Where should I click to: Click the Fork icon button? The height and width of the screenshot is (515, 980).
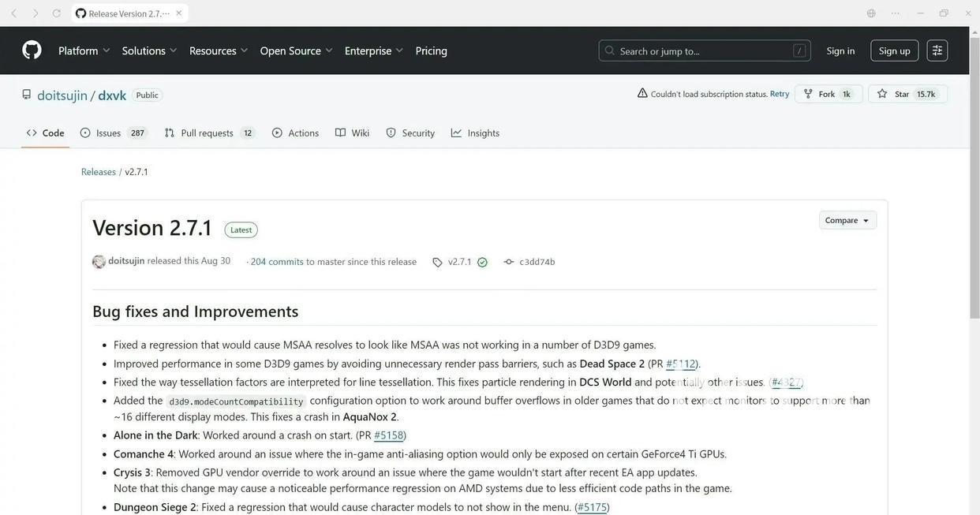[x=808, y=94]
